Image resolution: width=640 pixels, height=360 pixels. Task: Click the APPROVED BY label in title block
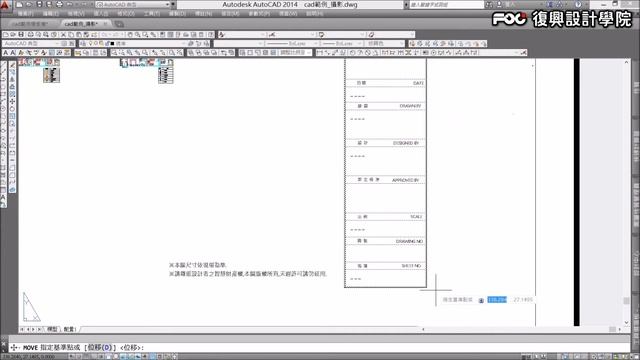point(405,180)
